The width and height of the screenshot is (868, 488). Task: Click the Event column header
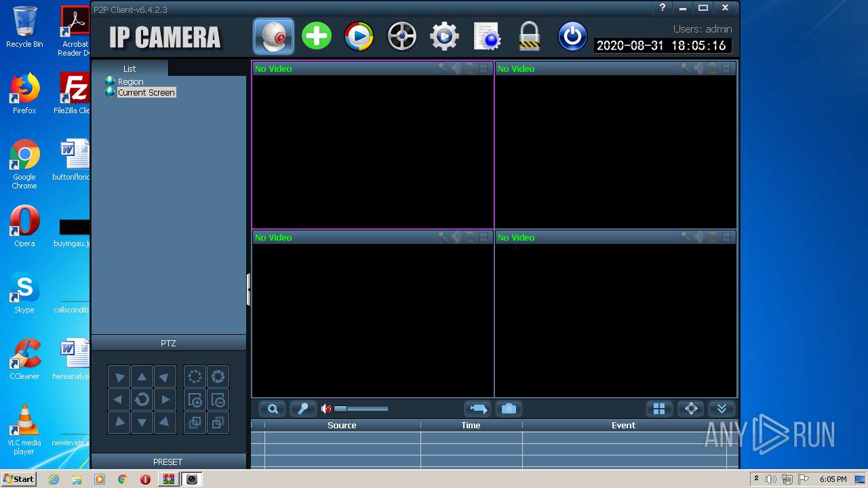point(623,426)
